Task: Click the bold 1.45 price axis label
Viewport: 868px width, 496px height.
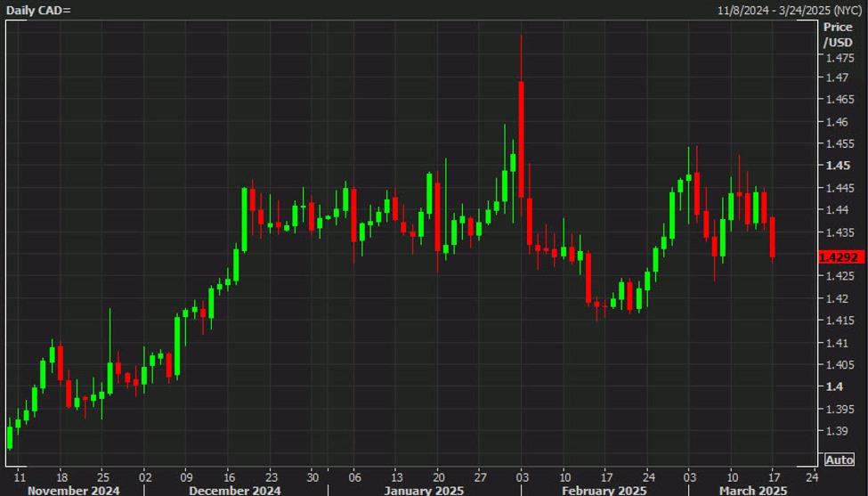Action: (x=835, y=166)
